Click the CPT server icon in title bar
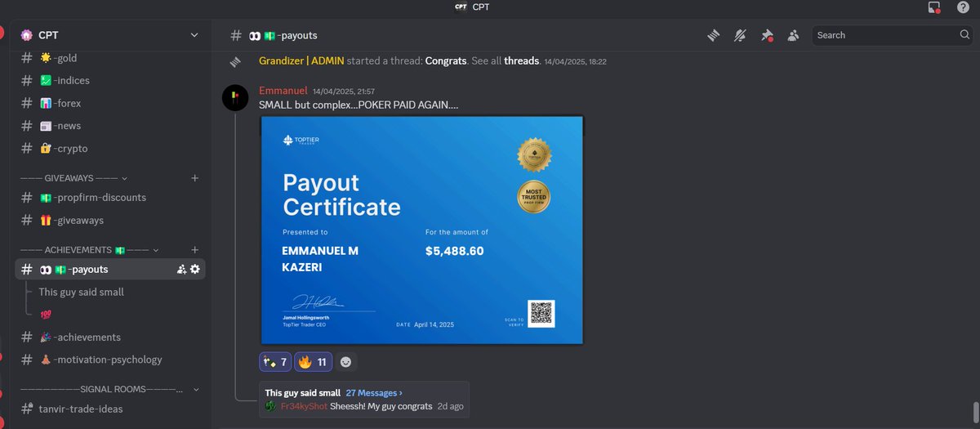Viewport: 980px width, 429px height. point(461,7)
